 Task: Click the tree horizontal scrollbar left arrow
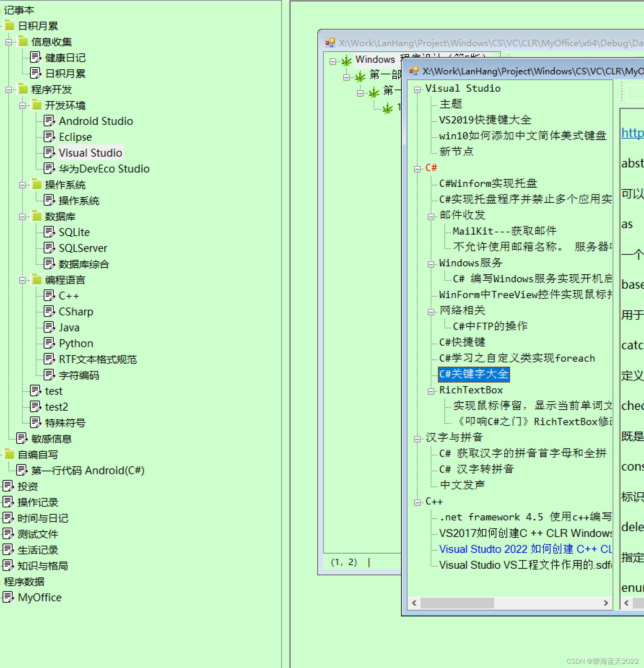414,603
